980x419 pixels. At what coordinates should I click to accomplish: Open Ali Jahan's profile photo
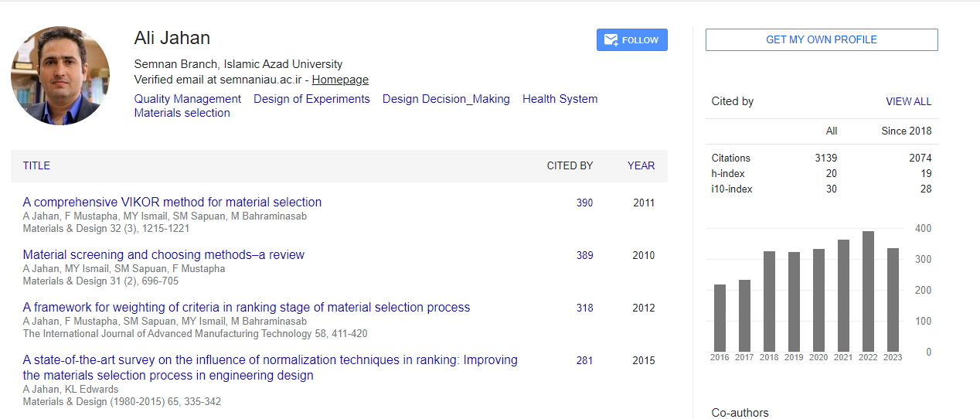60,76
